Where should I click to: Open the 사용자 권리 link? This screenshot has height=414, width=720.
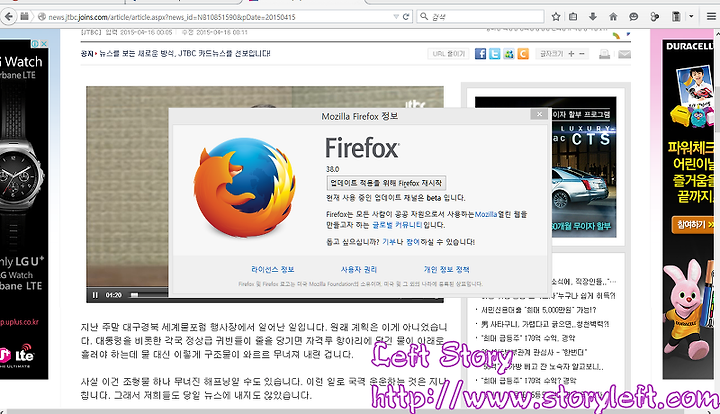coord(359,269)
